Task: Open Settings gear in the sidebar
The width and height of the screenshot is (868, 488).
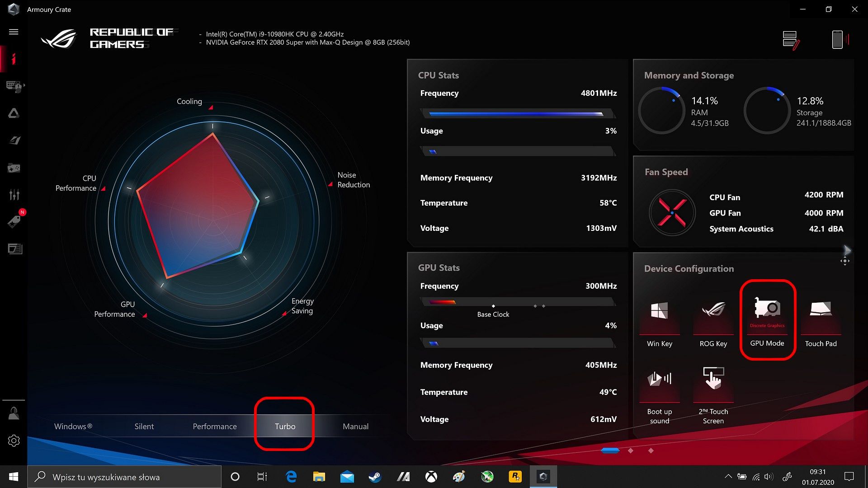Action: click(x=14, y=441)
